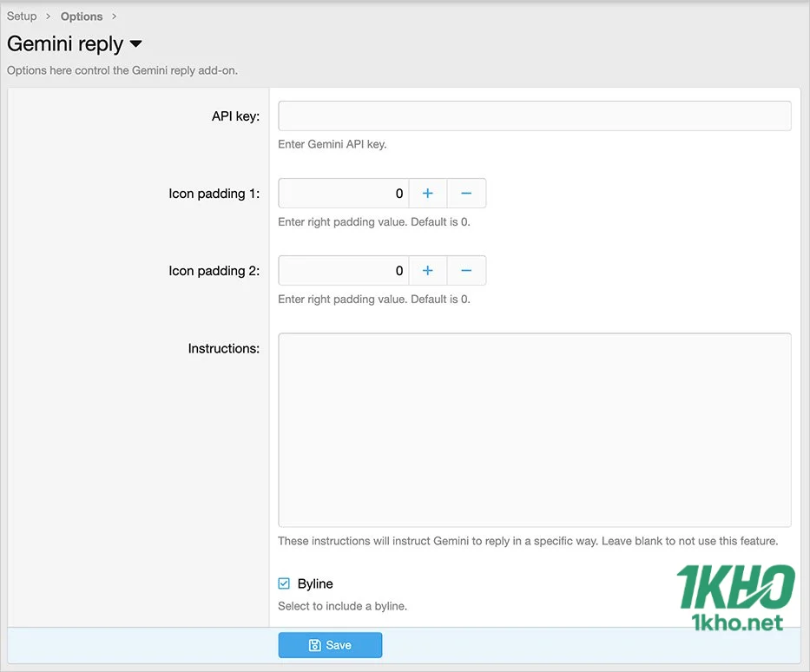
Task: Click the plus stepper for Icon padding 2
Action: coord(427,270)
